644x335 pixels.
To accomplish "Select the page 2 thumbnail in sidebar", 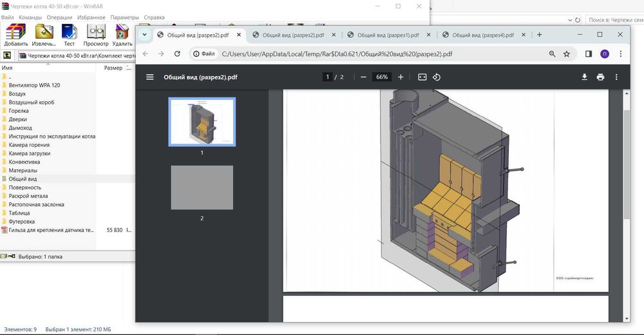I will [202, 187].
